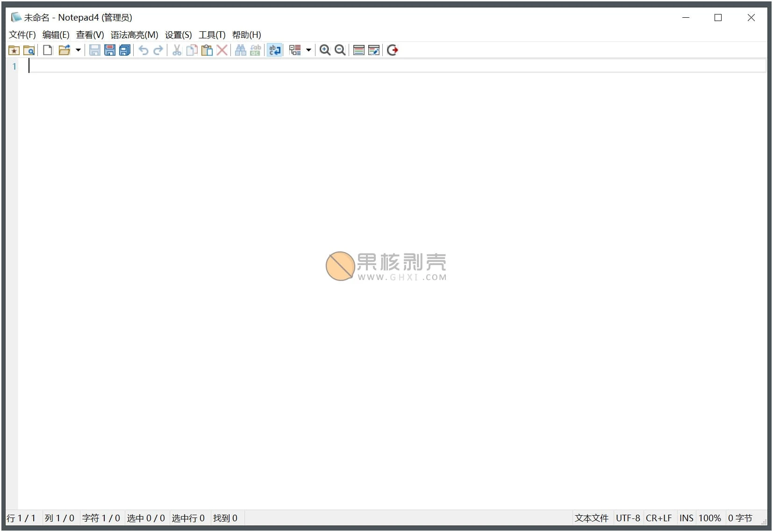Click line number 1 in the margin

pos(14,66)
